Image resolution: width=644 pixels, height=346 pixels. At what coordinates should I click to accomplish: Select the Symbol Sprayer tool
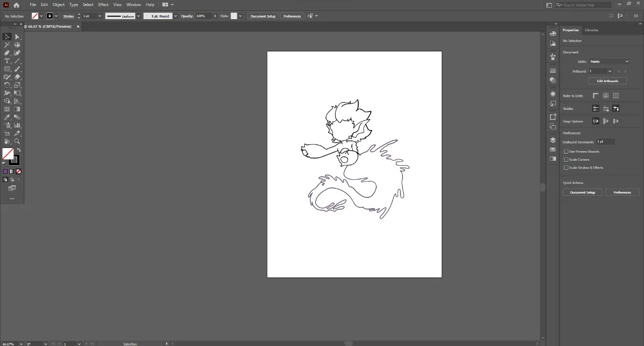click(7, 125)
